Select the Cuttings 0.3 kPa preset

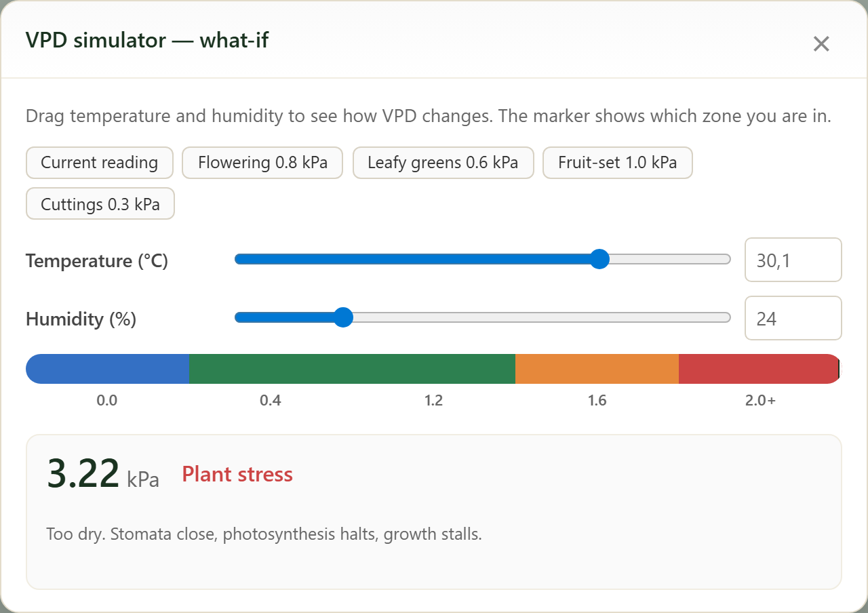tap(100, 203)
